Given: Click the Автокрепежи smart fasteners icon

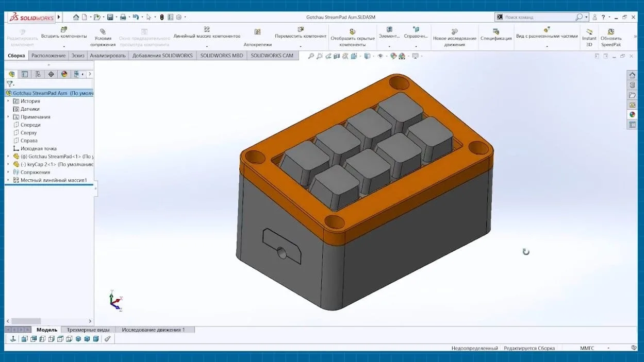Looking at the screenshot, I should click(257, 38).
